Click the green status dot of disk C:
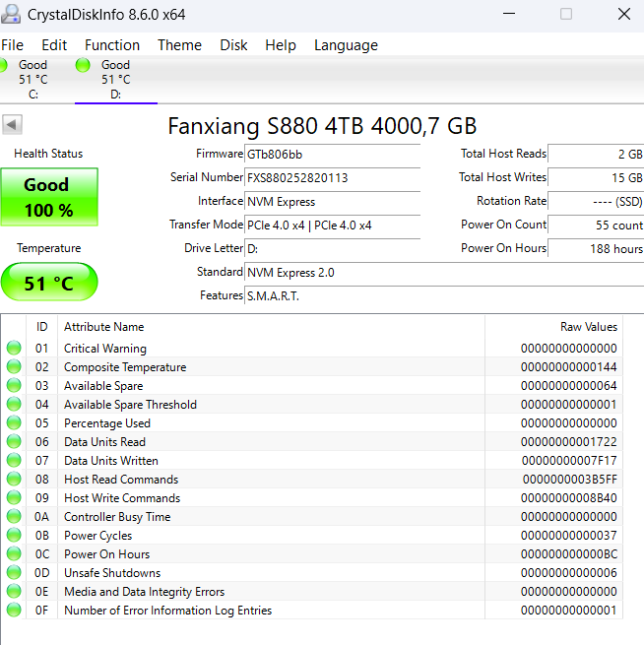Screen dimensions: 644x645 pyautogui.click(x=3, y=65)
